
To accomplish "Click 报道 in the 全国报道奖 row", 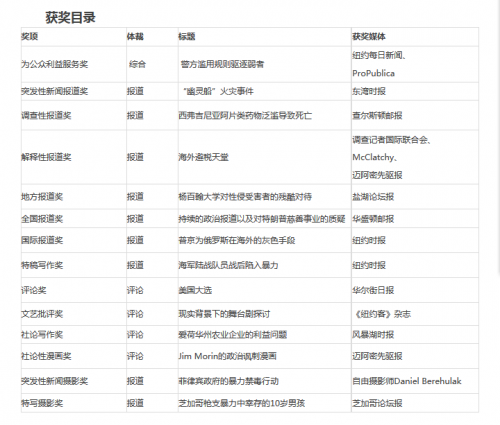I will coord(135,219).
